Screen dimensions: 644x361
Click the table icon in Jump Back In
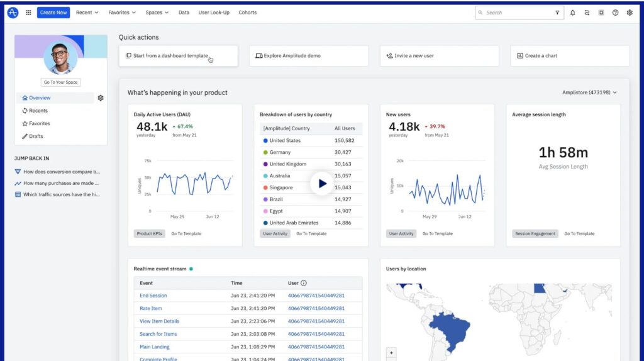(x=18, y=195)
